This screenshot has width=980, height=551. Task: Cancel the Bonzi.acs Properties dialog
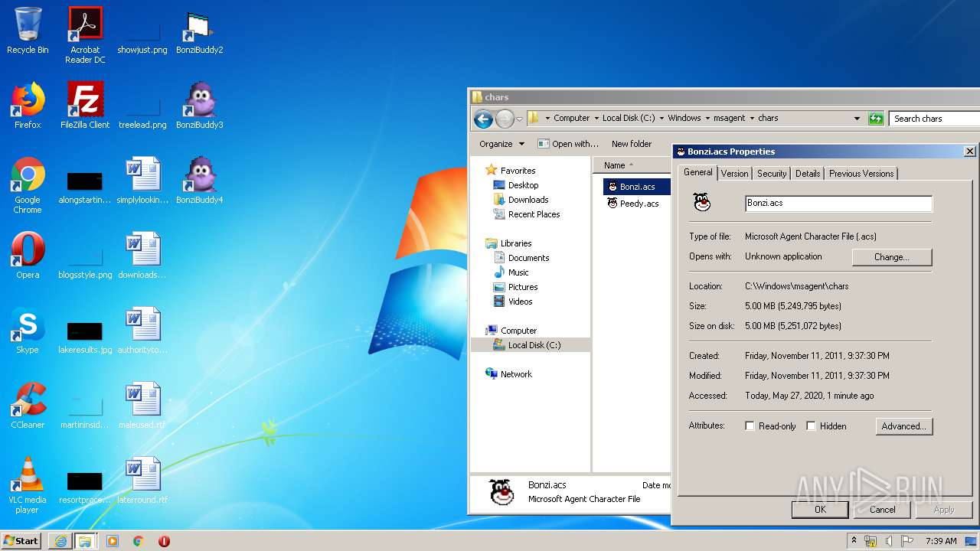tap(882, 509)
